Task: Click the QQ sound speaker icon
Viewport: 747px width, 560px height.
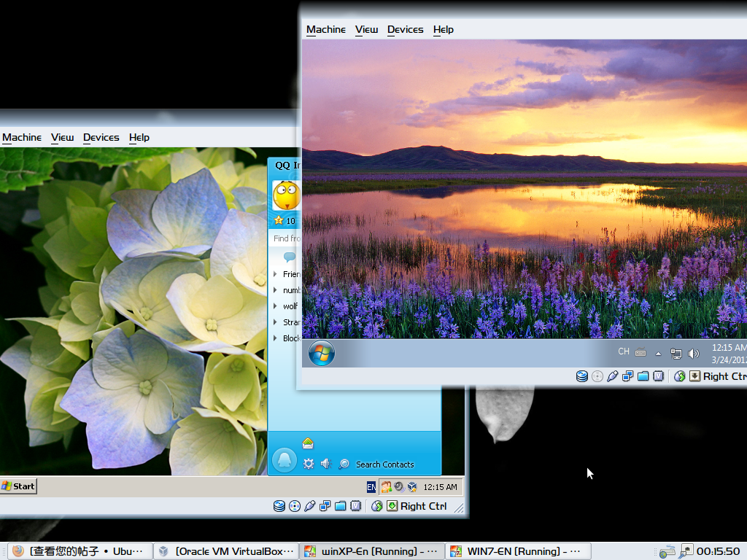Action: click(x=325, y=464)
